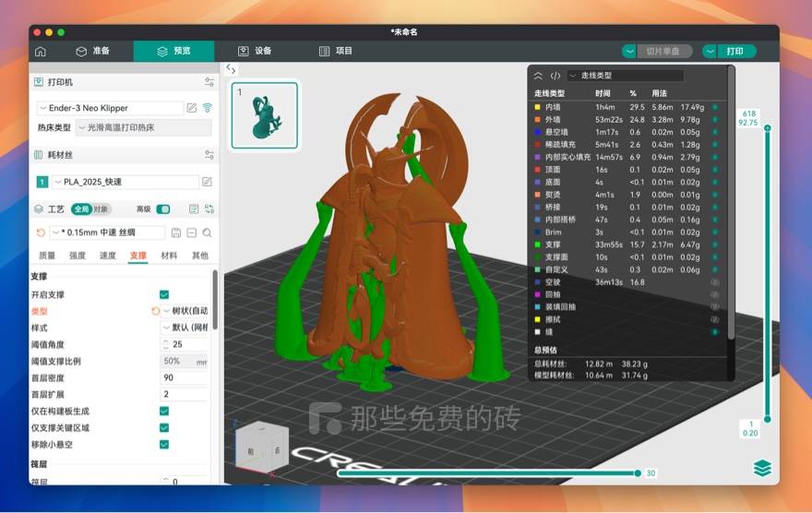
Task: Open the 强度 strength settings tab
Action: coord(78,256)
